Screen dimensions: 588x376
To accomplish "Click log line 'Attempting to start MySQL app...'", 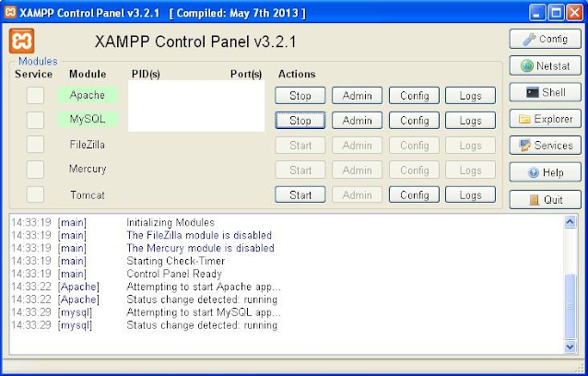I will click(204, 311).
